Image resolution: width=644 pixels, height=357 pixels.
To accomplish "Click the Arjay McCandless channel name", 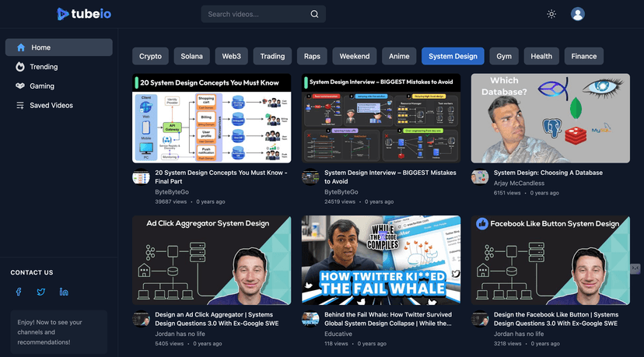I will point(519,184).
